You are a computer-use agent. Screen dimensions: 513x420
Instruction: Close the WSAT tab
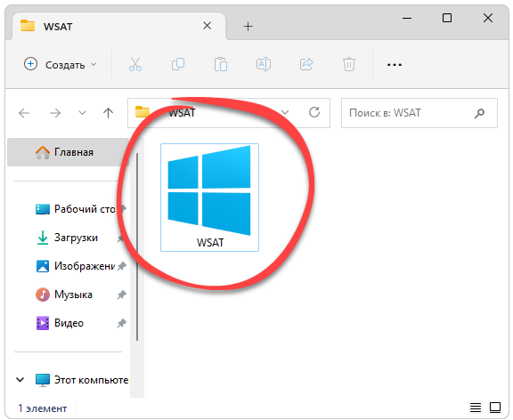(208, 26)
